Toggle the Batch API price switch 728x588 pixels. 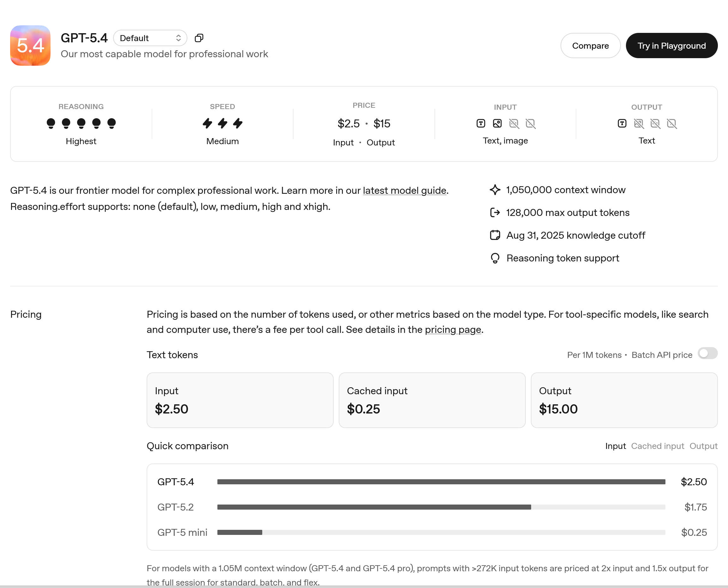[707, 353]
